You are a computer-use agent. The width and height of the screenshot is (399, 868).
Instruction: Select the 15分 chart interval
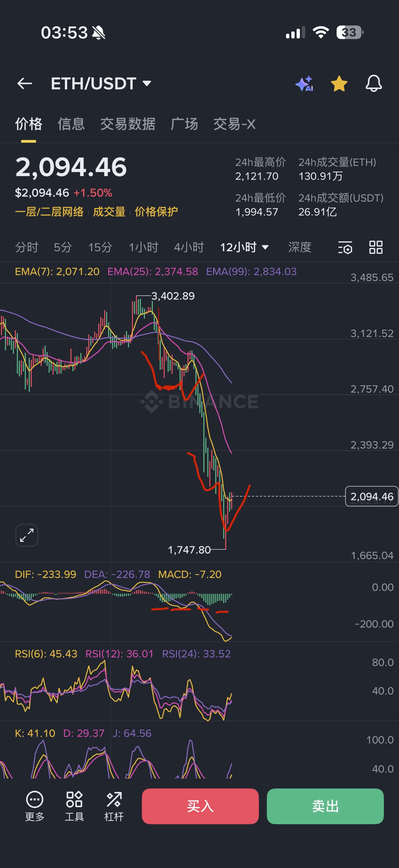pyautogui.click(x=100, y=247)
